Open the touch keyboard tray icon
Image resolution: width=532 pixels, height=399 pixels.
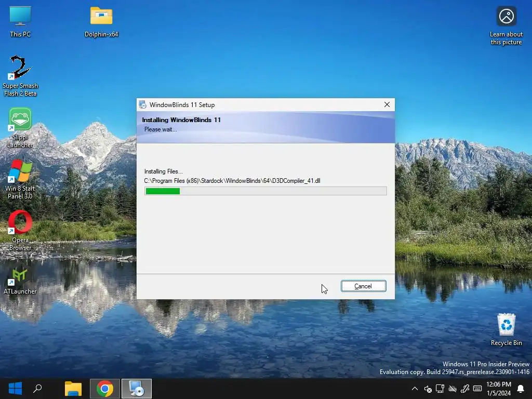(477, 389)
